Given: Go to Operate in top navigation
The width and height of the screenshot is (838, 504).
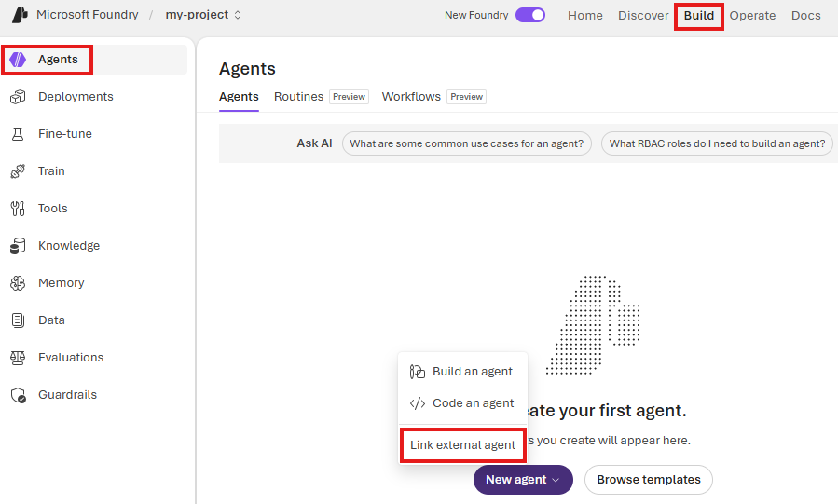Looking at the screenshot, I should 752,16.
